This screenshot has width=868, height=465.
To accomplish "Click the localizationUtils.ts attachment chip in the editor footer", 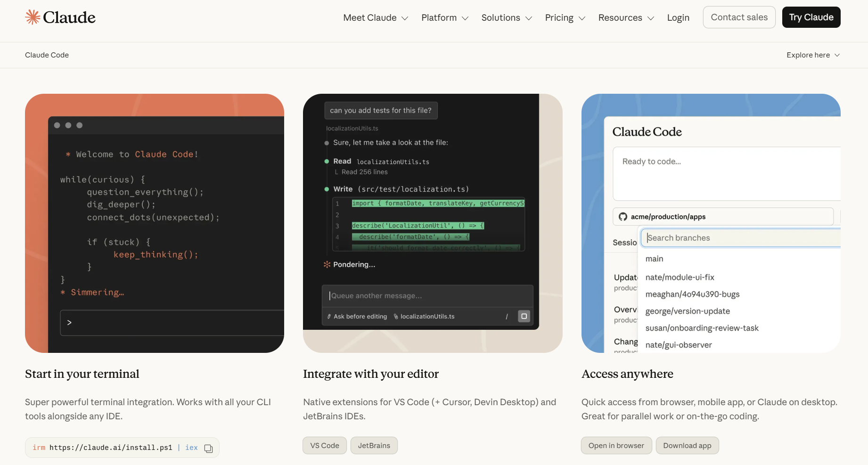I will (424, 317).
